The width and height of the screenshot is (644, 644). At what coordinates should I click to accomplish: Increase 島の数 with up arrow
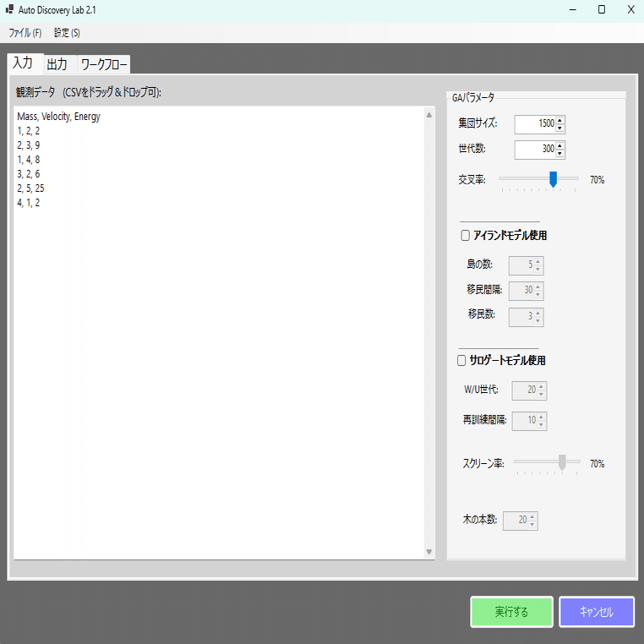tap(538, 262)
